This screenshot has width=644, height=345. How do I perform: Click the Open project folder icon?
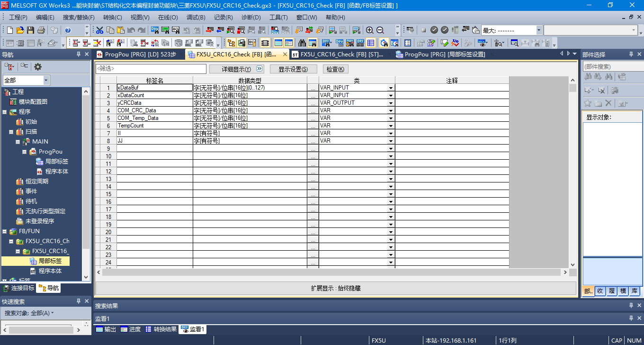click(20, 30)
